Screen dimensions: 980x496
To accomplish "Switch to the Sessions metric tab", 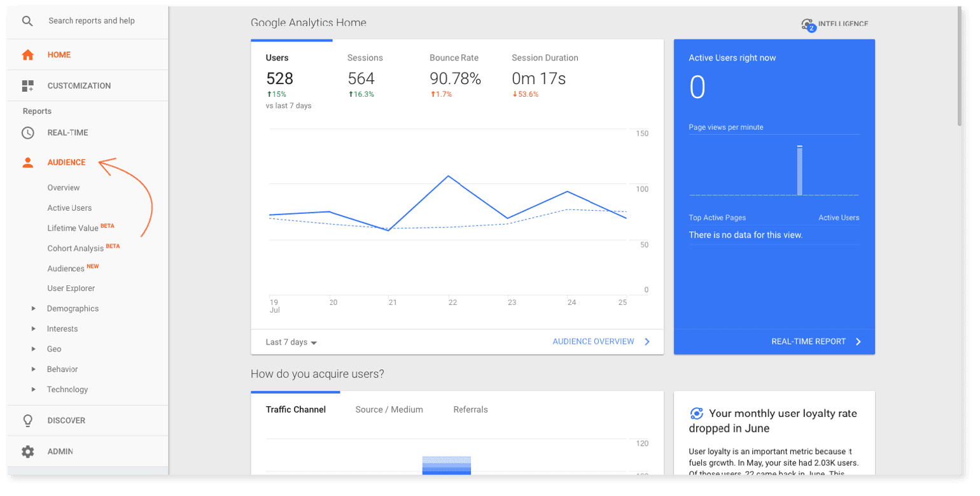I will tap(365, 57).
